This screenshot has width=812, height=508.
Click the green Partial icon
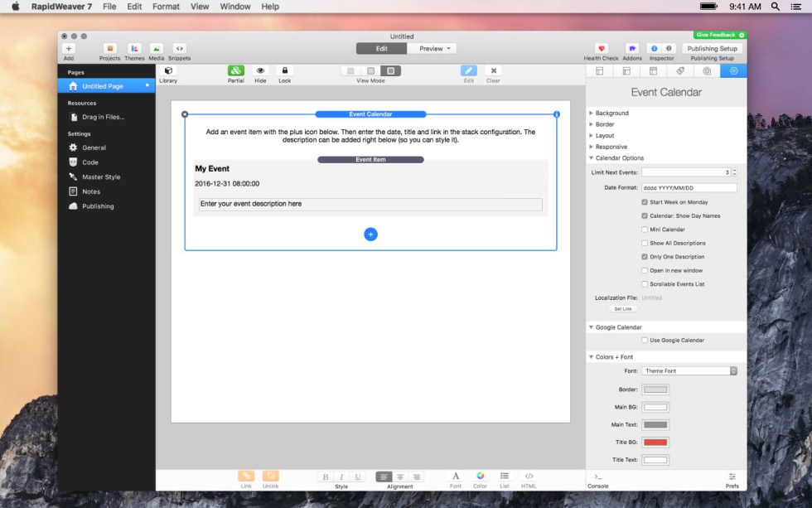[x=235, y=71]
